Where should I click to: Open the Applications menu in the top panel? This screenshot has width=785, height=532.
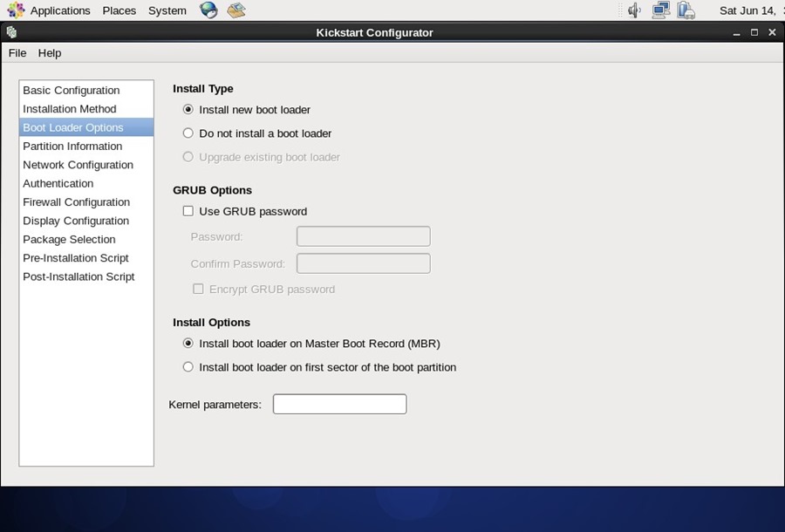pos(59,10)
